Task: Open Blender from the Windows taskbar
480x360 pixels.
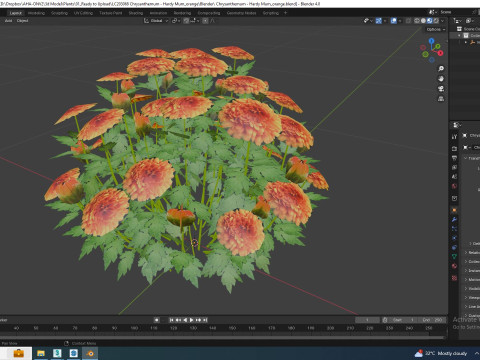Action: (90, 353)
